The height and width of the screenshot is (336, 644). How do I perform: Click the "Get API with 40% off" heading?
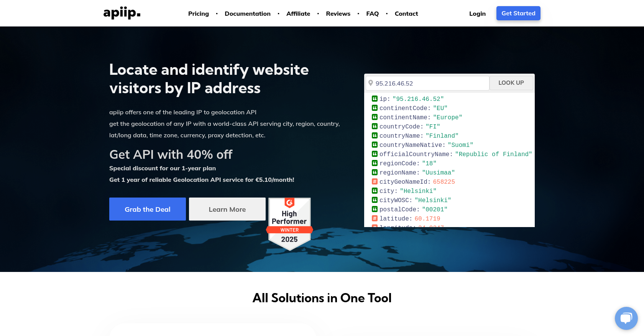pyautogui.click(x=171, y=154)
